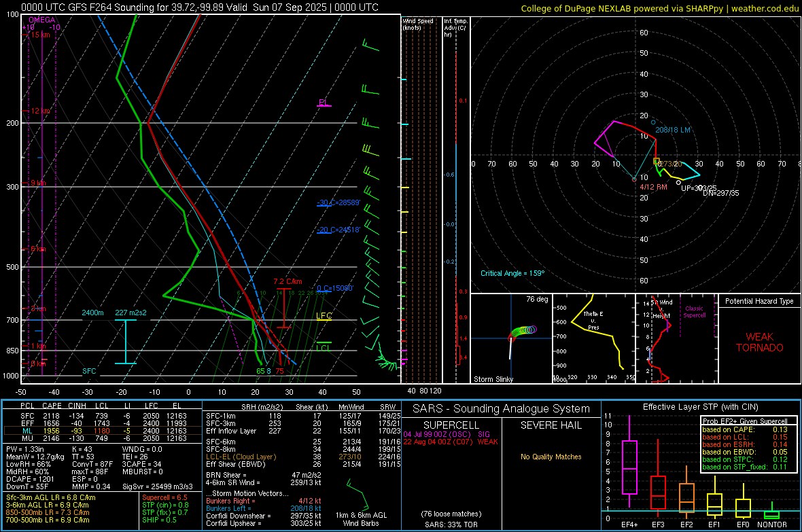Click the BRN Shear = 47 m2/s2 line
The image size is (802, 532).
click(263, 475)
